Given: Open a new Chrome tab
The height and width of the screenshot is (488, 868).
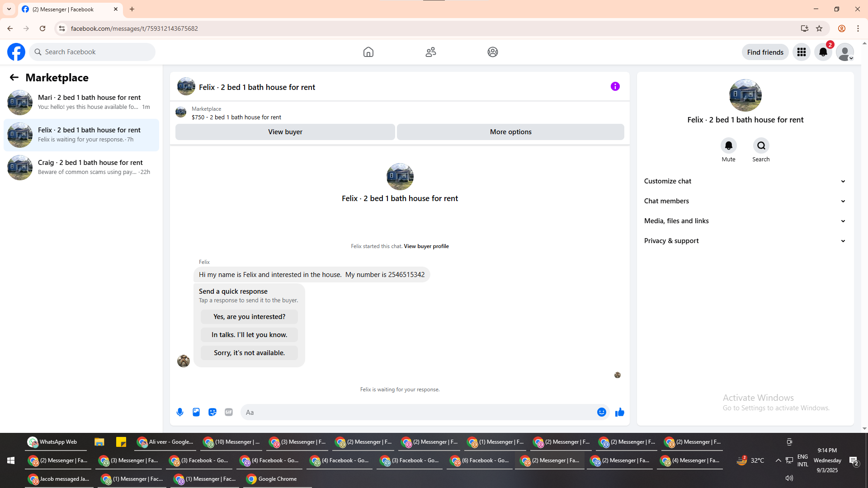Looking at the screenshot, I should pos(132,9).
